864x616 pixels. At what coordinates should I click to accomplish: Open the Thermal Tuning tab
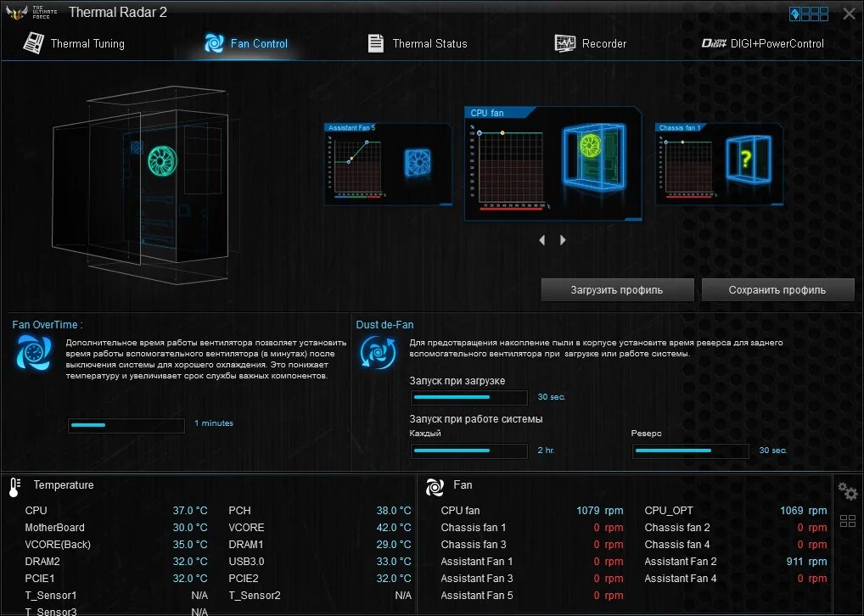pyautogui.click(x=87, y=42)
